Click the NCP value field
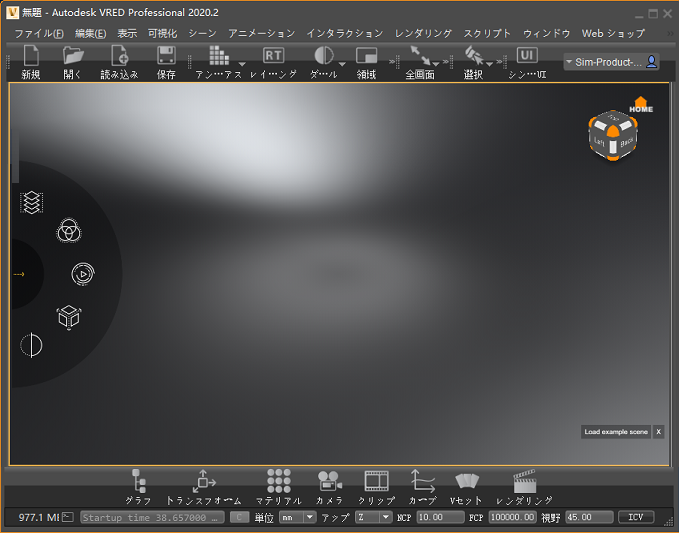 point(440,517)
